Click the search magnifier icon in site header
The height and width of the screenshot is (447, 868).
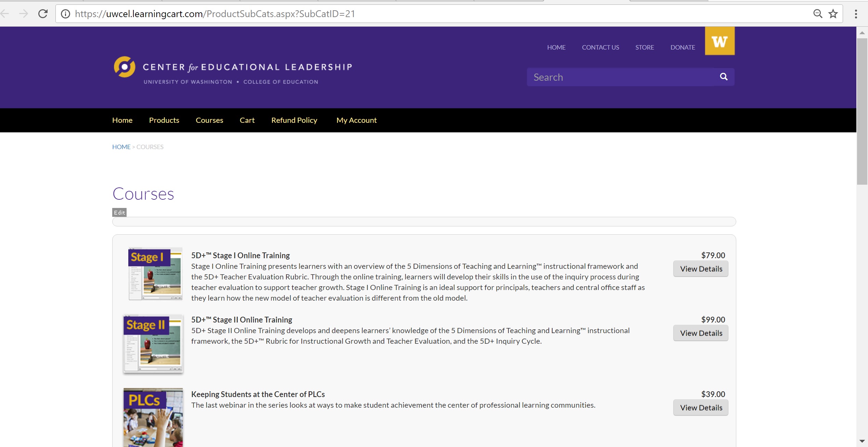(724, 77)
